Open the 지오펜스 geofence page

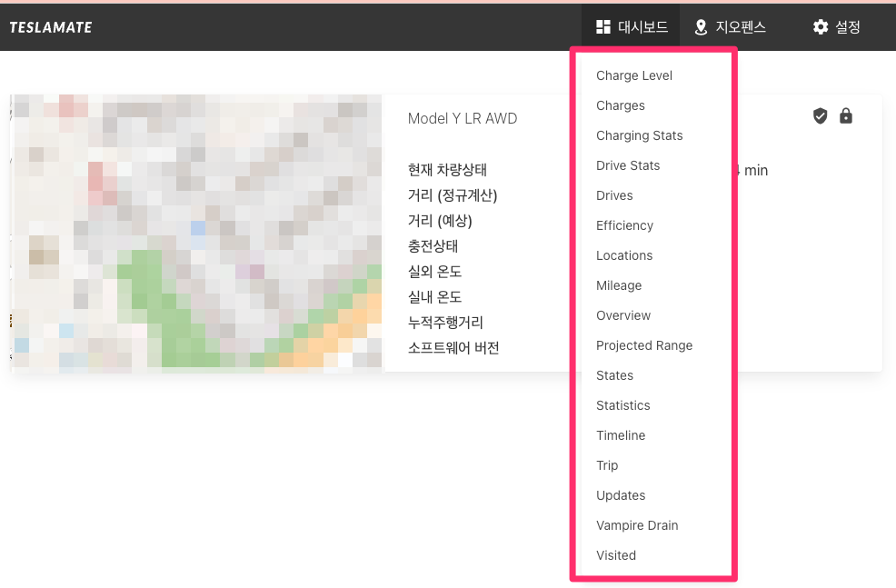click(730, 27)
